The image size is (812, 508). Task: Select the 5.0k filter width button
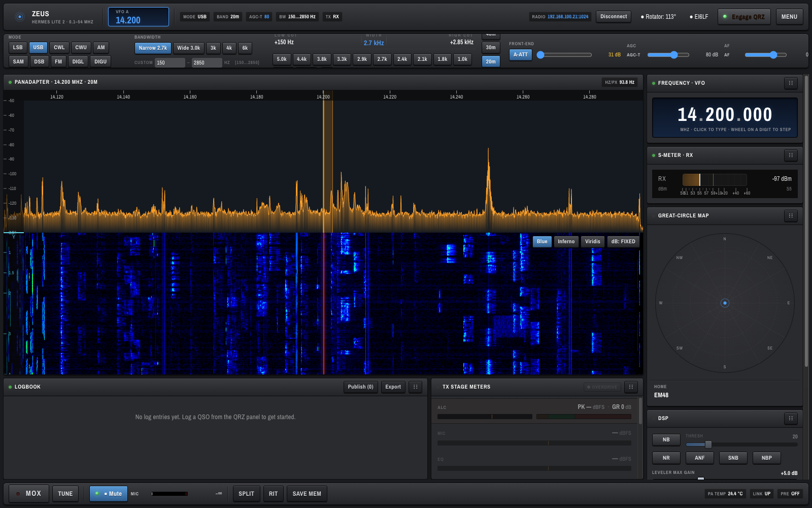[282, 59]
